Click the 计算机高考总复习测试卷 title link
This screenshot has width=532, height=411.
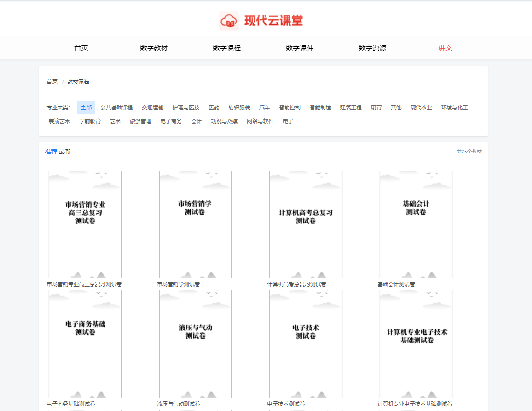click(x=296, y=284)
